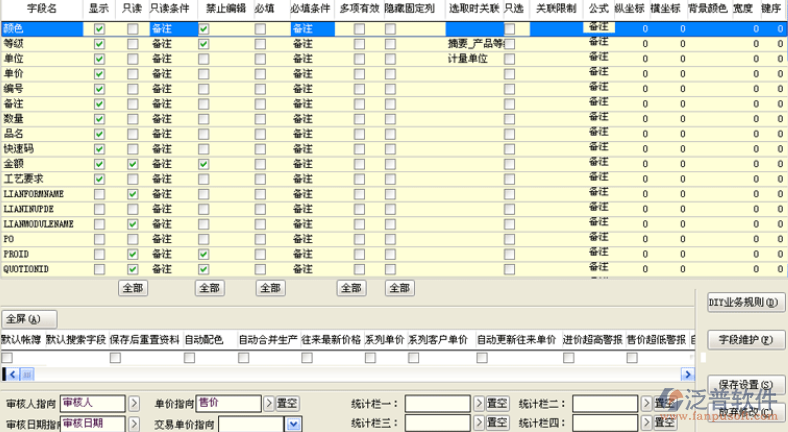Uncheck 只读 for the PROID row
Viewport: 788px width, 432px height.
(133, 254)
